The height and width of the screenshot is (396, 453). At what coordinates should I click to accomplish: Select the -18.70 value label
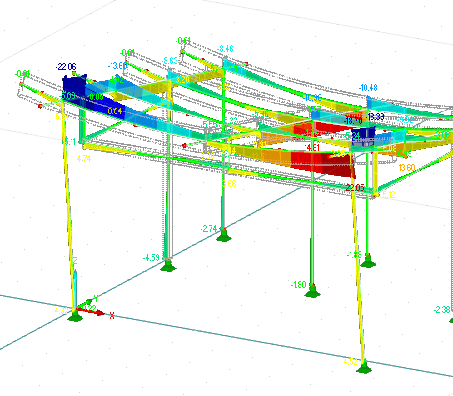[x=352, y=120]
